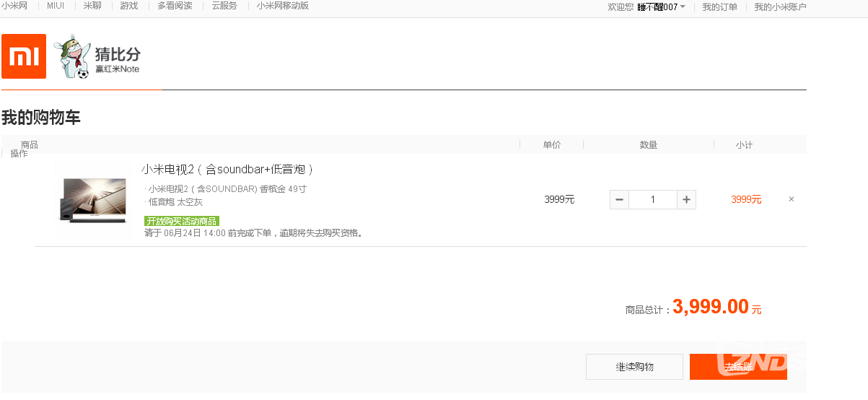The width and height of the screenshot is (868, 400).
Task: Open the 小米网 link in the top bar
Action: pos(14,6)
